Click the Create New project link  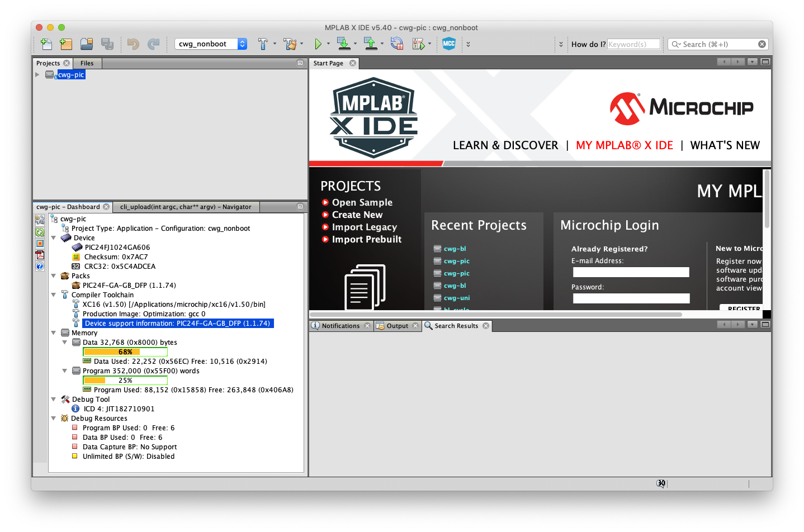click(x=357, y=215)
